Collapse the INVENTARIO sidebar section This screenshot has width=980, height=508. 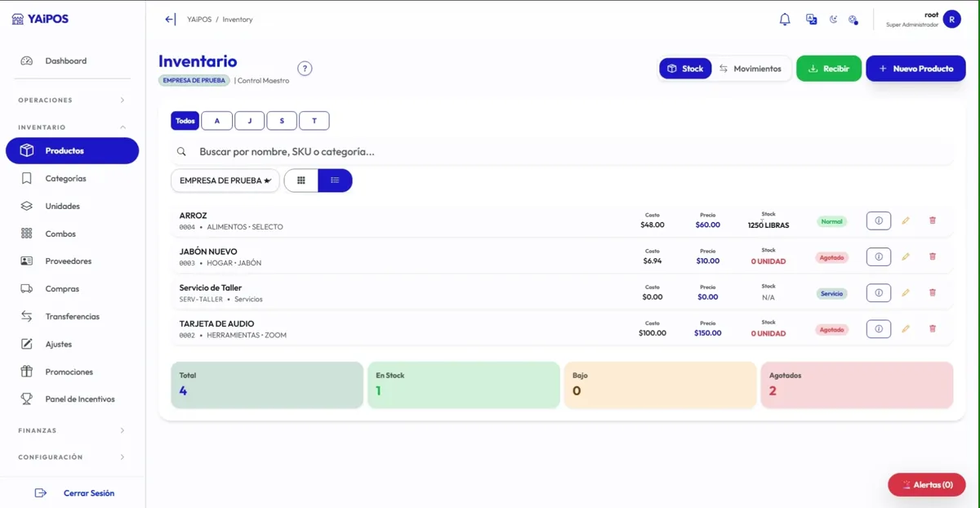73,127
